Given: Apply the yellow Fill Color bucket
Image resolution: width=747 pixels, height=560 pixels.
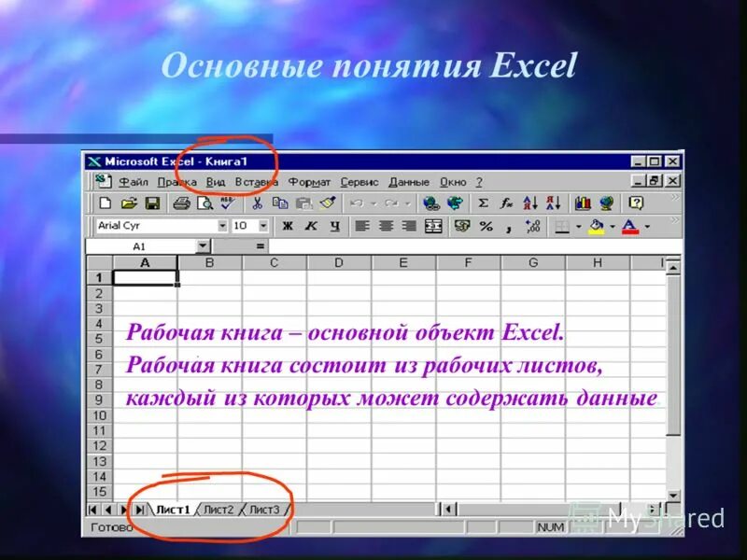Looking at the screenshot, I should [x=597, y=226].
